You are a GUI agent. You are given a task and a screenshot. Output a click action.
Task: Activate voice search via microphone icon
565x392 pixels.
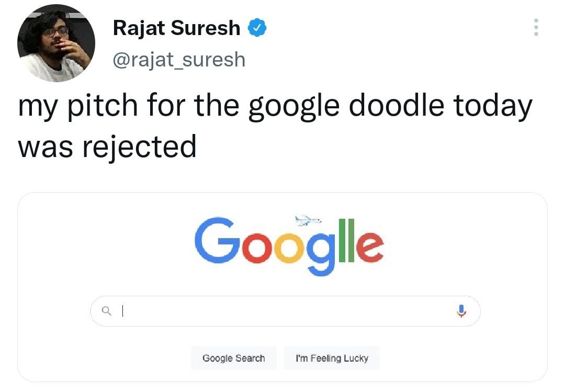(x=461, y=311)
